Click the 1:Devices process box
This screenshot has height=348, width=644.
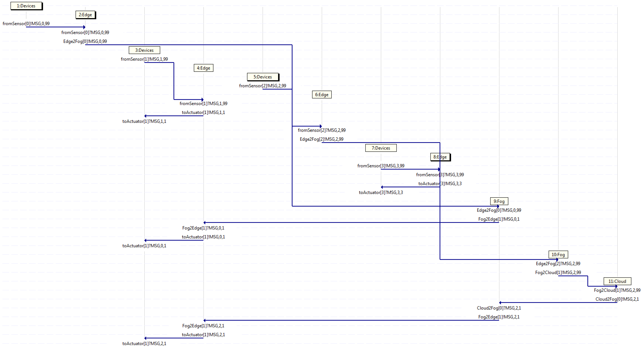click(x=26, y=6)
